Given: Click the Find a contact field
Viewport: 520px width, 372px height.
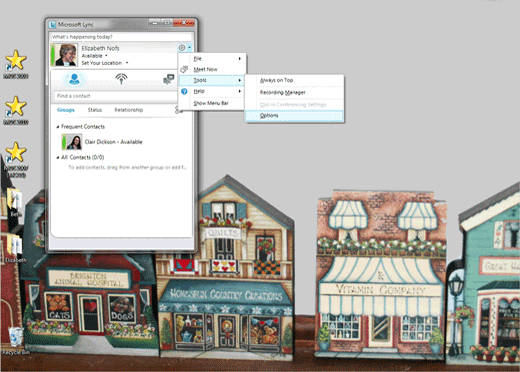Looking at the screenshot, I should 115,96.
